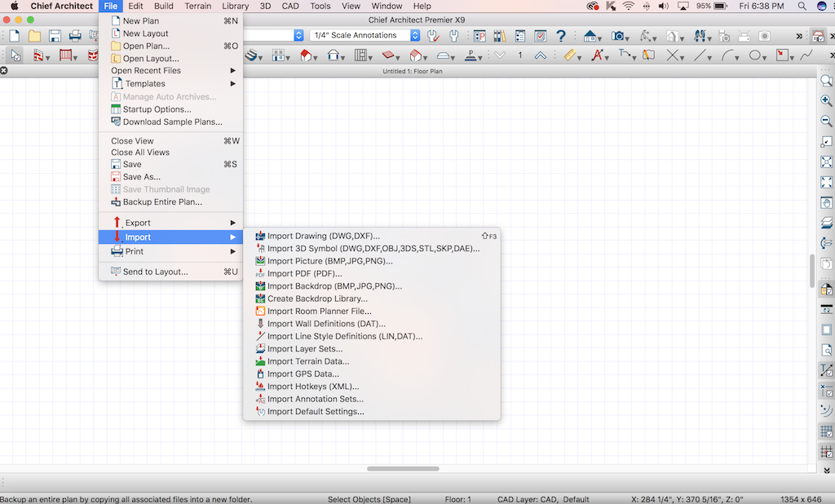
Task: Click the horizontal scrollbar thumb
Action: (403, 469)
